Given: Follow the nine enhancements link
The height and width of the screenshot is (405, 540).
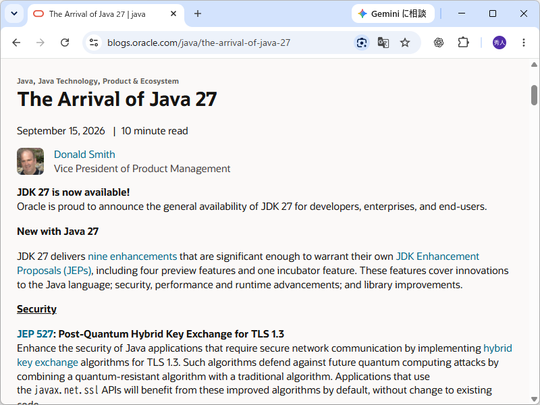Looking at the screenshot, I should click(x=132, y=256).
